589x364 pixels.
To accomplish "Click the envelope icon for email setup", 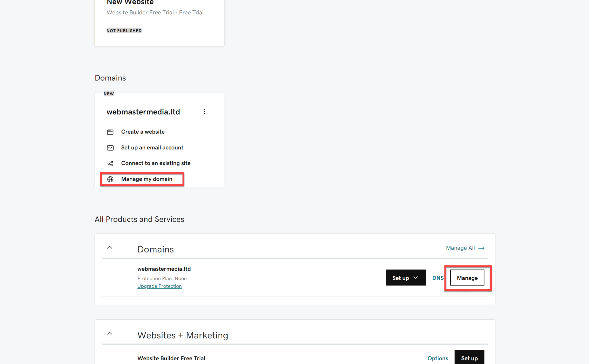I will point(110,148).
